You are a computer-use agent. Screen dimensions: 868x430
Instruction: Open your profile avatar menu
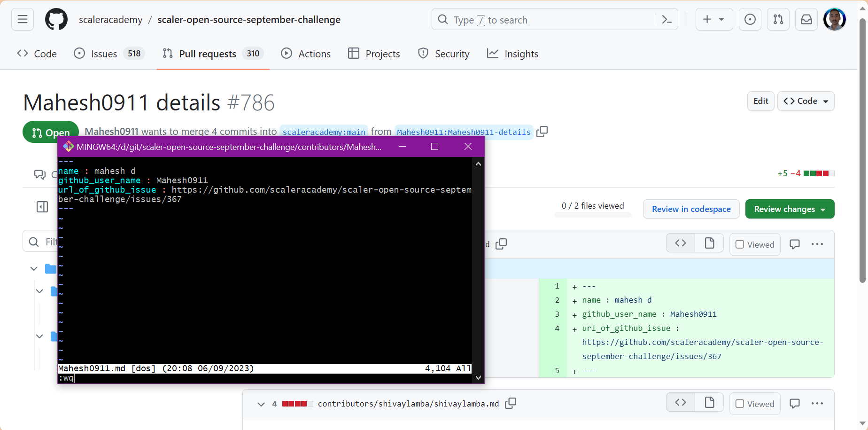pyautogui.click(x=835, y=19)
